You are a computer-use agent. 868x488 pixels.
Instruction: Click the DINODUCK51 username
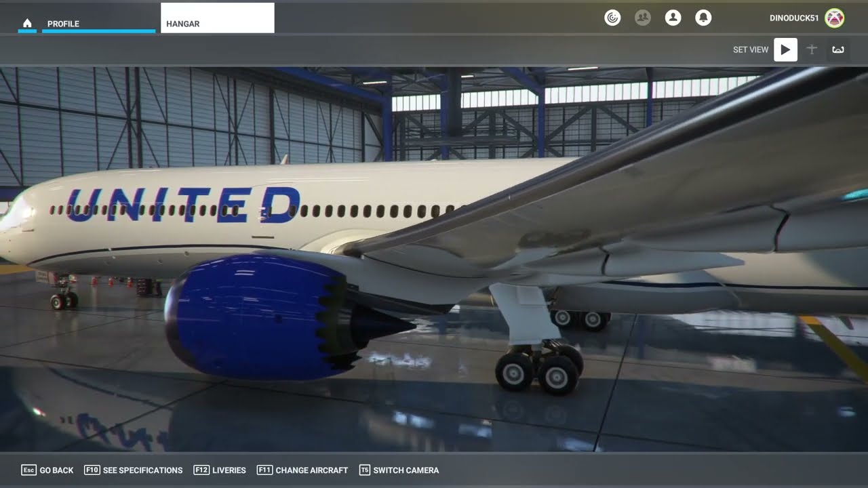click(x=794, y=18)
